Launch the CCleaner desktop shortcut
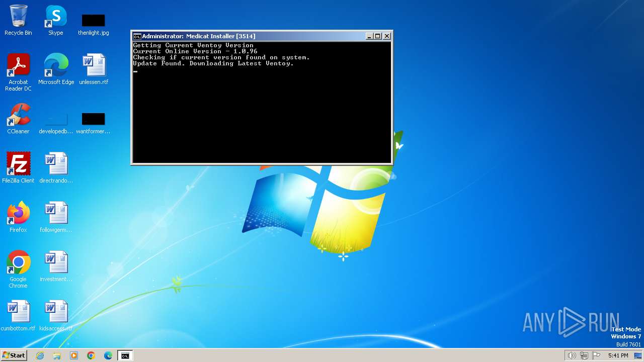This screenshot has width=644, height=362. click(19, 119)
